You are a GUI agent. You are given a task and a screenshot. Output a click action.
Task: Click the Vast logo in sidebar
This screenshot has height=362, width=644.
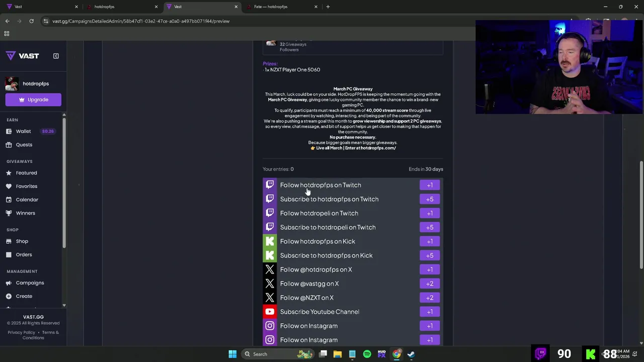point(22,56)
